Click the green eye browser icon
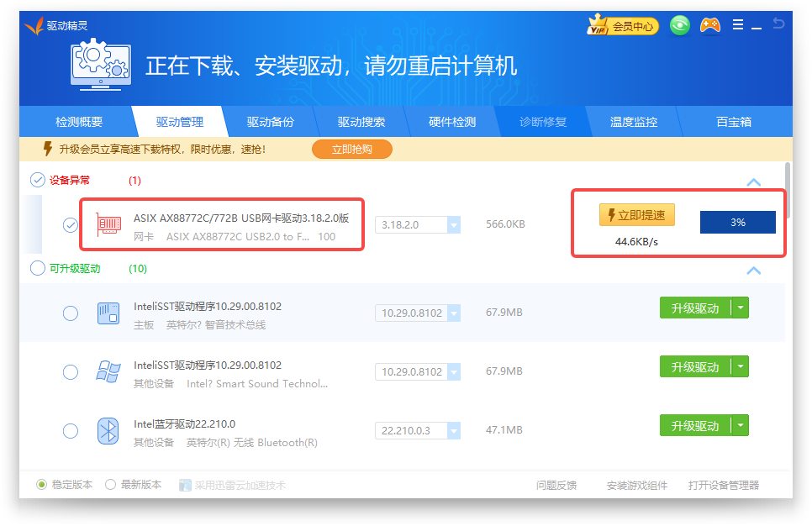 point(680,25)
